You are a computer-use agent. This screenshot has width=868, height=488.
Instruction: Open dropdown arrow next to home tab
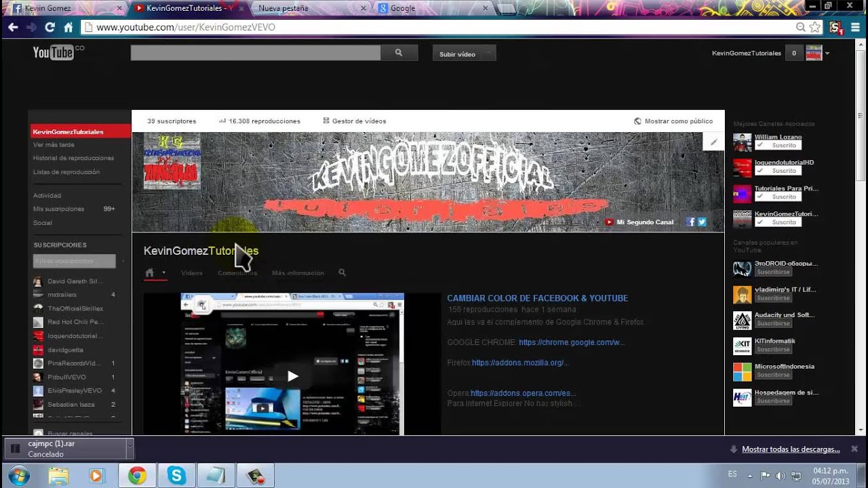163,273
